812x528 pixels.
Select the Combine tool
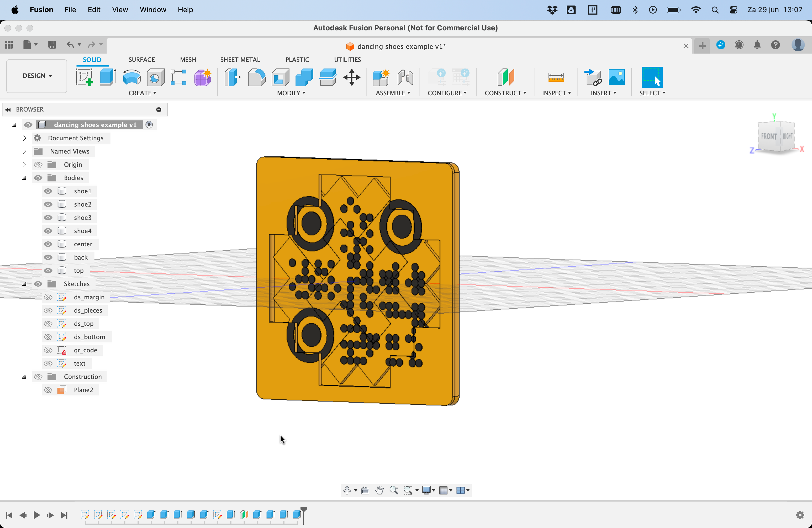click(x=304, y=77)
